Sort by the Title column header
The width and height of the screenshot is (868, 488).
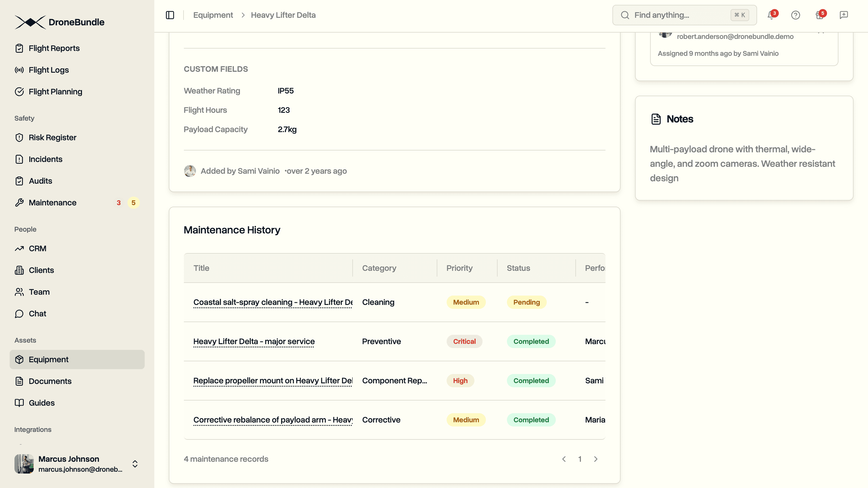[201, 268]
